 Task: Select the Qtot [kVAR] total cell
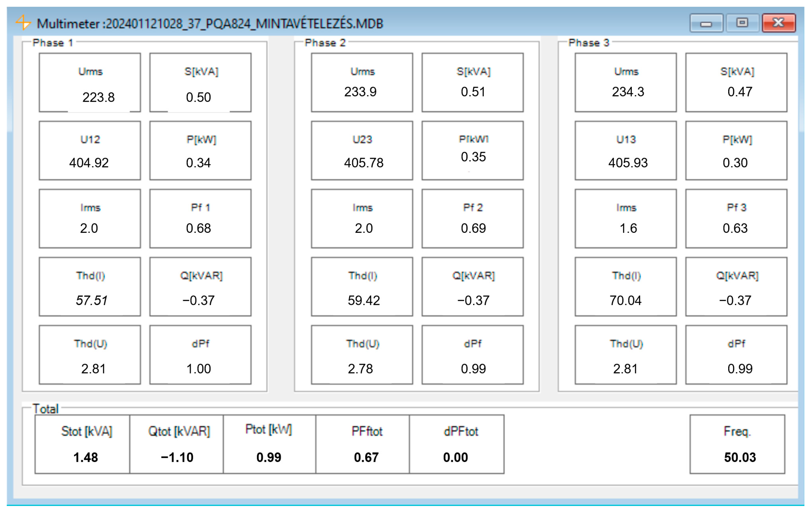tap(177, 445)
